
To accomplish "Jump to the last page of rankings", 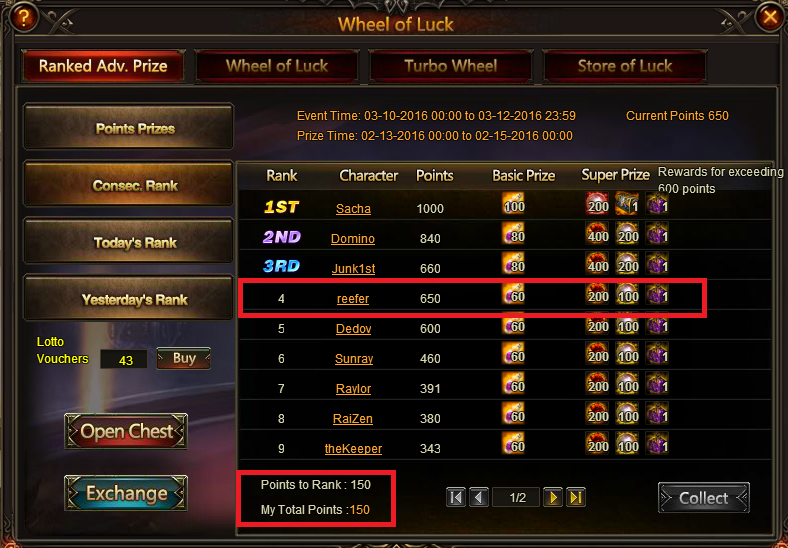I will (576, 498).
